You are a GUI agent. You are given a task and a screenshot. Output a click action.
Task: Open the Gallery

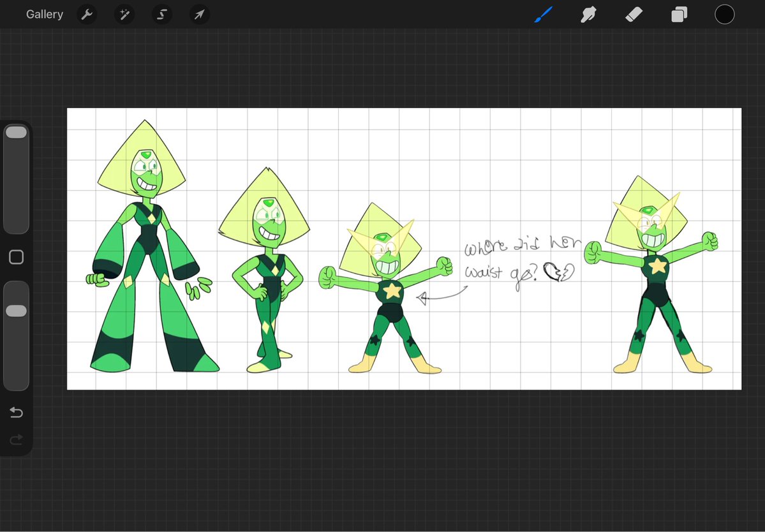click(x=45, y=15)
